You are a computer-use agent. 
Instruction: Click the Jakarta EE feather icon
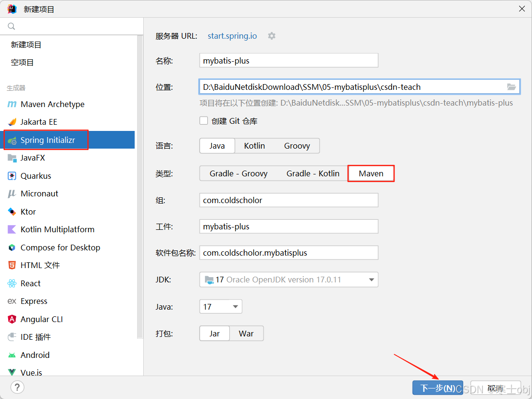[x=12, y=122]
